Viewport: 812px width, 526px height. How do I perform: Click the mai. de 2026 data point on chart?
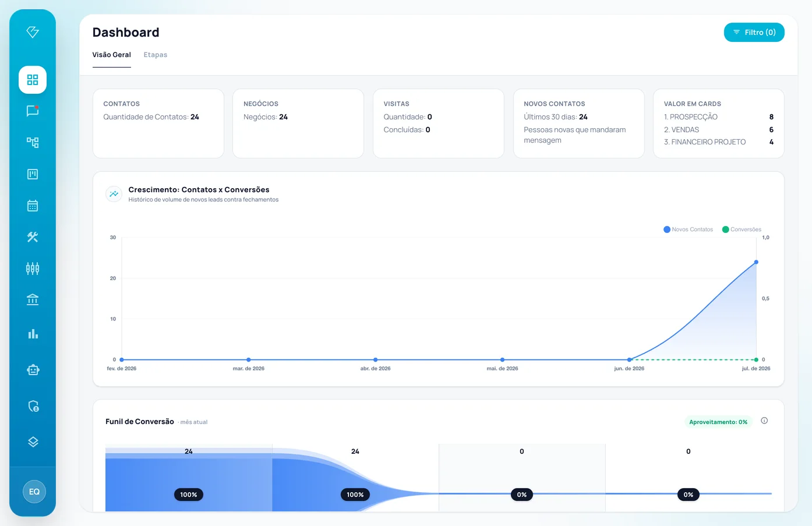[x=502, y=360]
